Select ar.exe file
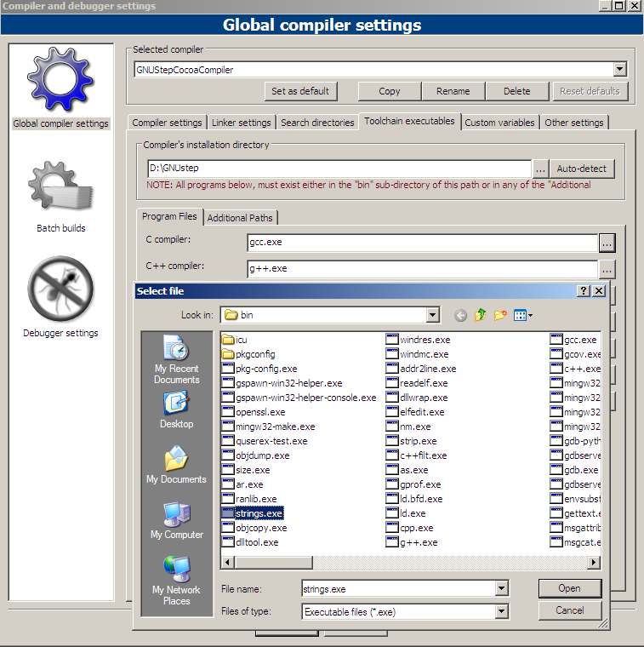Screen dimensions: 644x647 tap(242, 484)
